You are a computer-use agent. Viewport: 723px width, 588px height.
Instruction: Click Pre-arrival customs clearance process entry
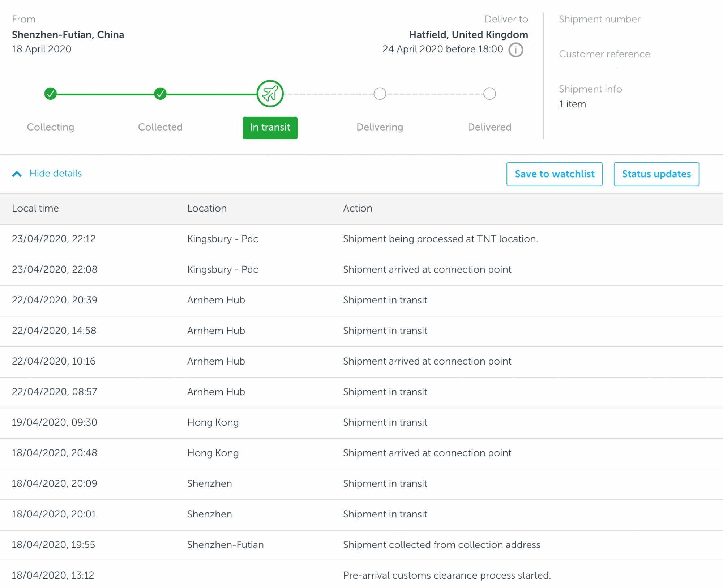coord(446,575)
